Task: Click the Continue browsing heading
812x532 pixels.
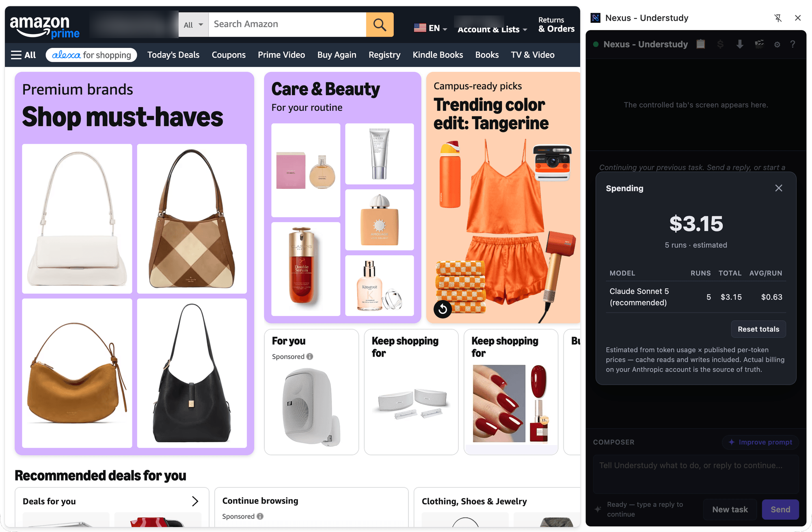Action: coord(260,501)
